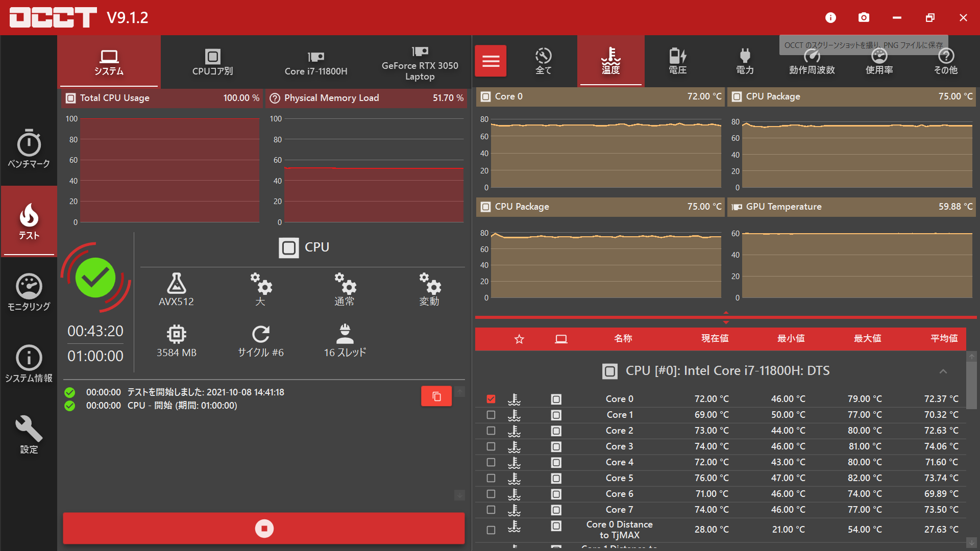Open 設定 wrench settings
This screenshot has width=980, height=551.
(29, 435)
